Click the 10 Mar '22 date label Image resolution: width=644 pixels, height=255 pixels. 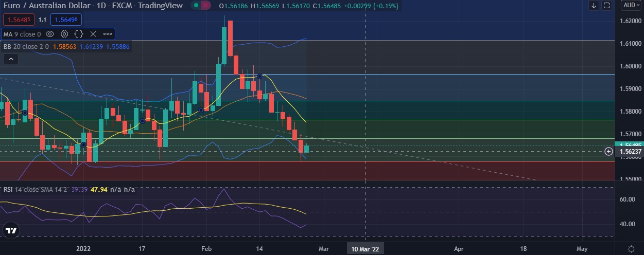point(365,248)
